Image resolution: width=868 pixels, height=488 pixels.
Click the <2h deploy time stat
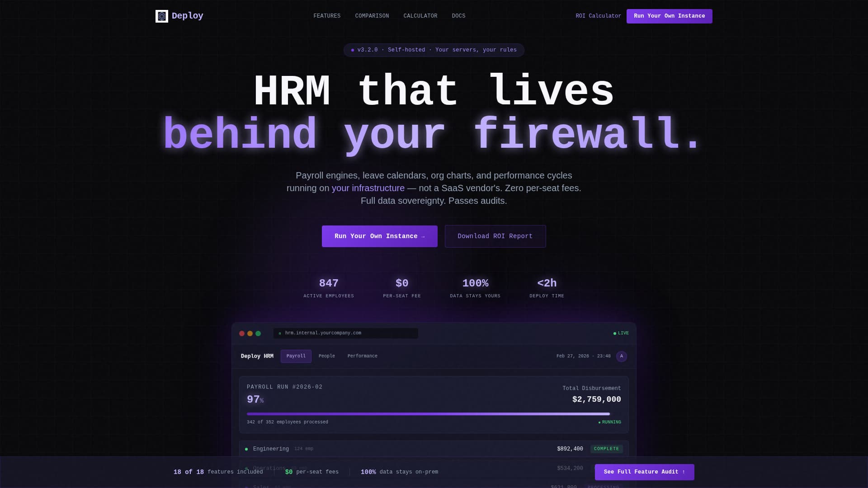547,288
